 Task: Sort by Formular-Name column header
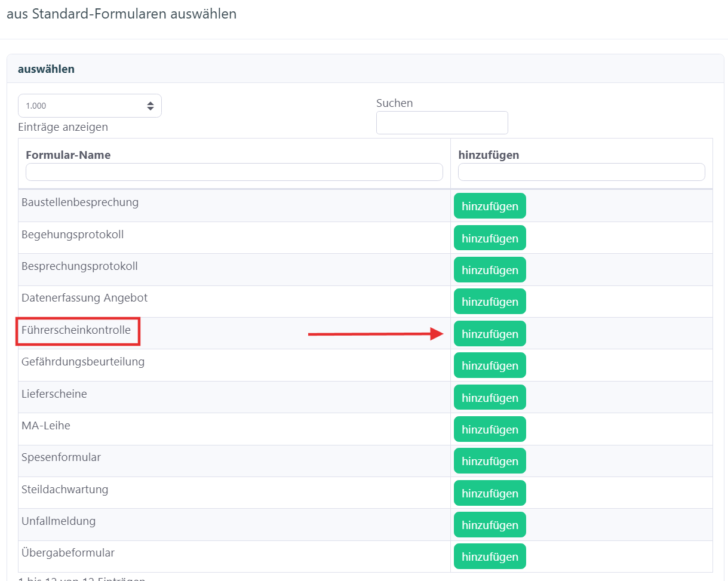pos(68,155)
